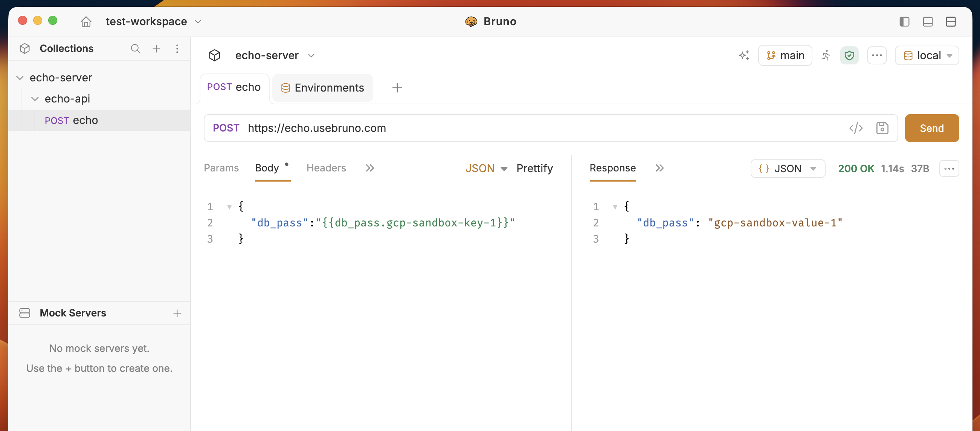Change the POST method in URL bar
This screenshot has height=431, width=980.
(x=226, y=128)
